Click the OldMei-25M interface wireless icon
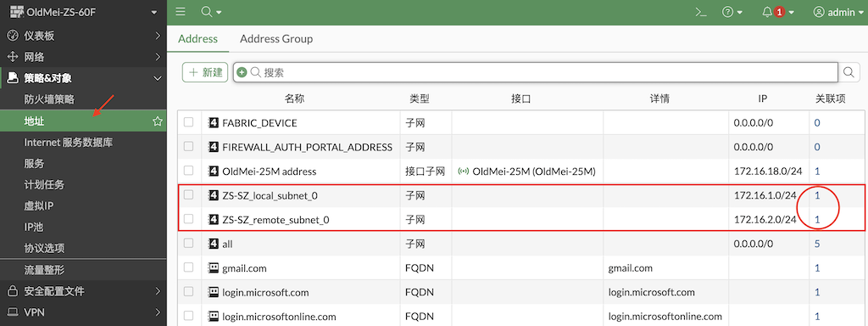This screenshot has width=868, height=326. pyautogui.click(x=464, y=171)
